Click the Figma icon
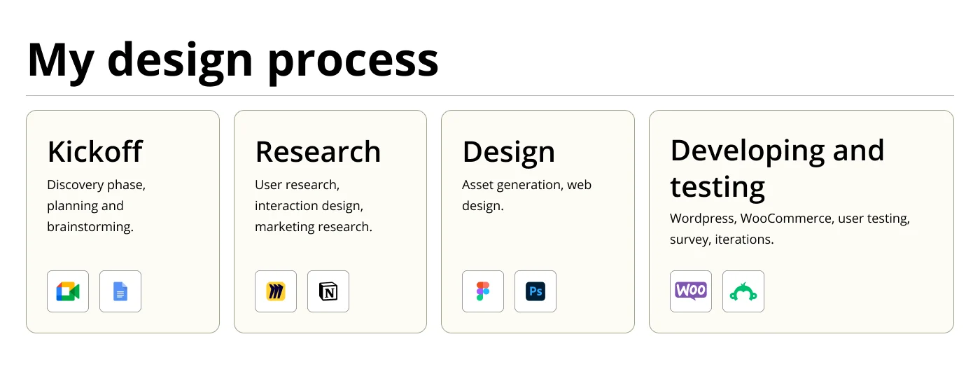Viewport: 980px width, 367px height. pyautogui.click(x=483, y=291)
